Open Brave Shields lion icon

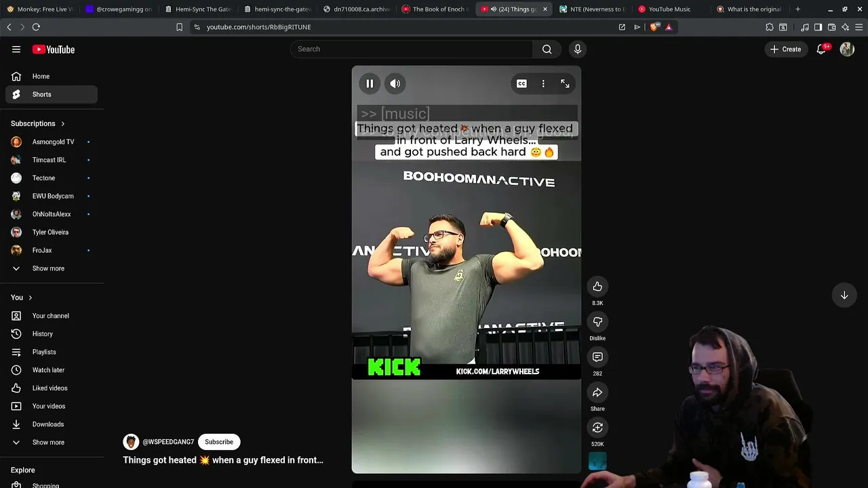tap(654, 27)
